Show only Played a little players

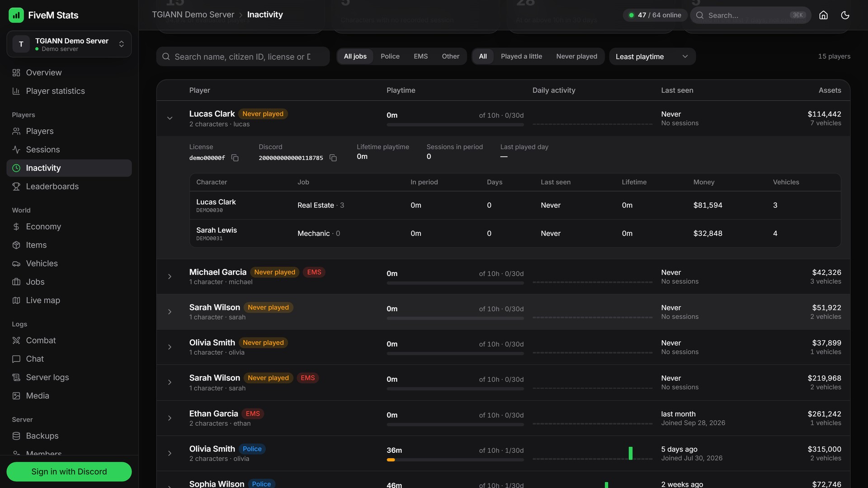[521, 56]
